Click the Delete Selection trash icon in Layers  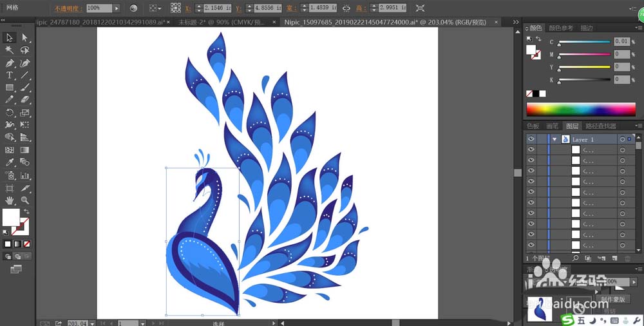click(x=627, y=258)
